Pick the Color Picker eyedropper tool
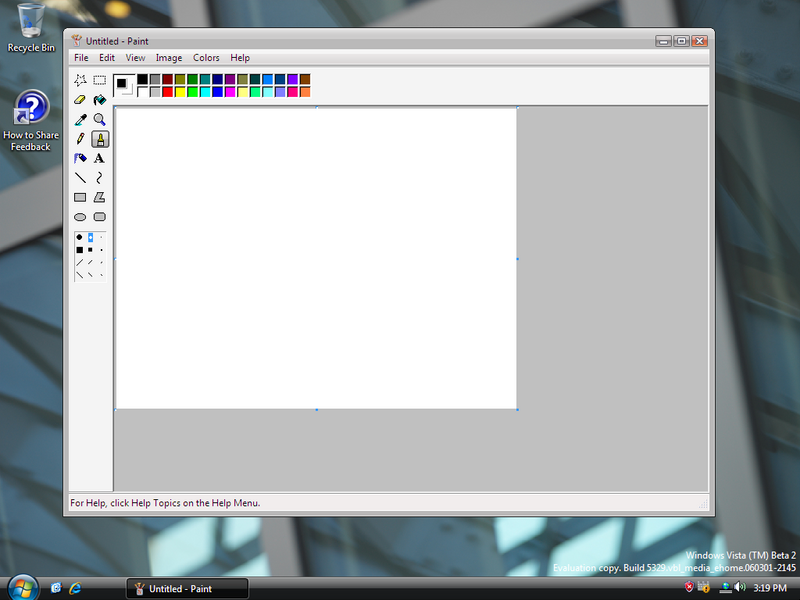Viewport: 800px width, 600px height. 80,119
